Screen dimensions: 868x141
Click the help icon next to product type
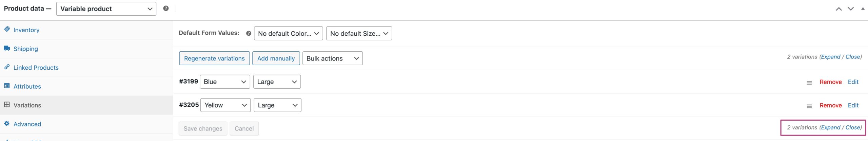click(x=166, y=8)
